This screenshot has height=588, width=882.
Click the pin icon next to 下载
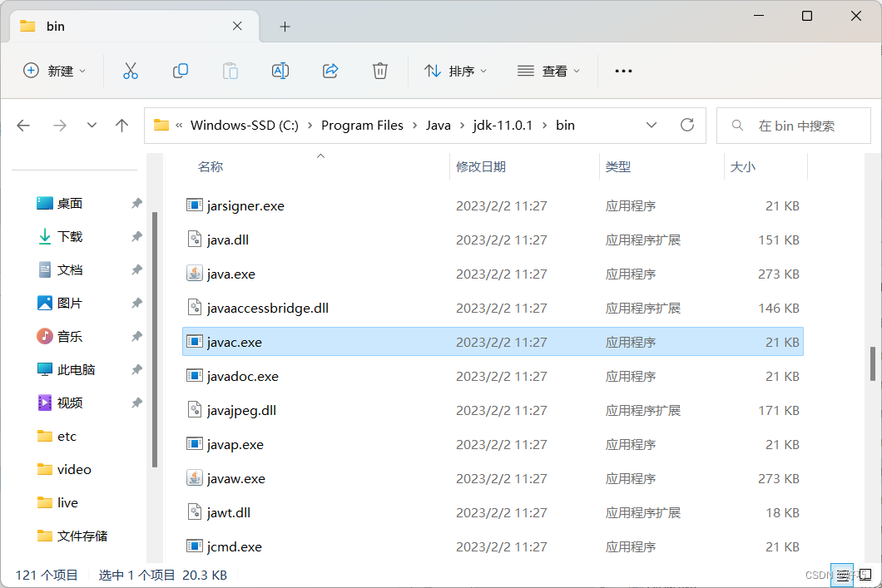[x=136, y=236]
